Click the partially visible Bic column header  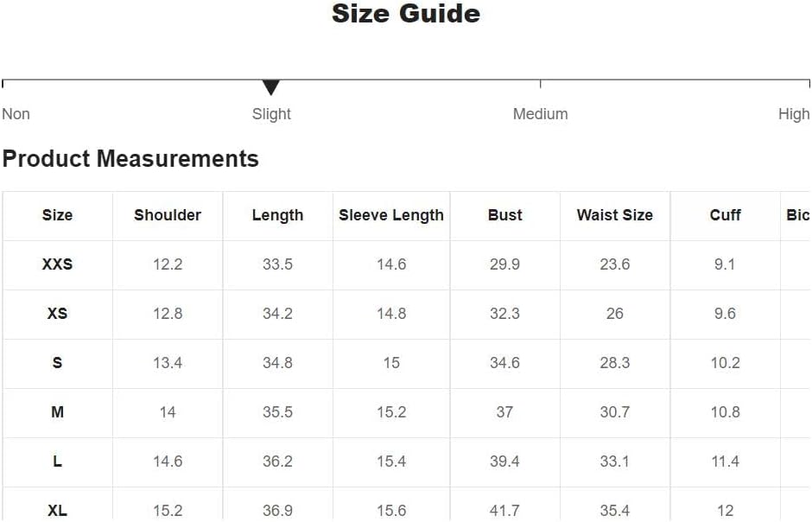pyautogui.click(x=798, y=215)
